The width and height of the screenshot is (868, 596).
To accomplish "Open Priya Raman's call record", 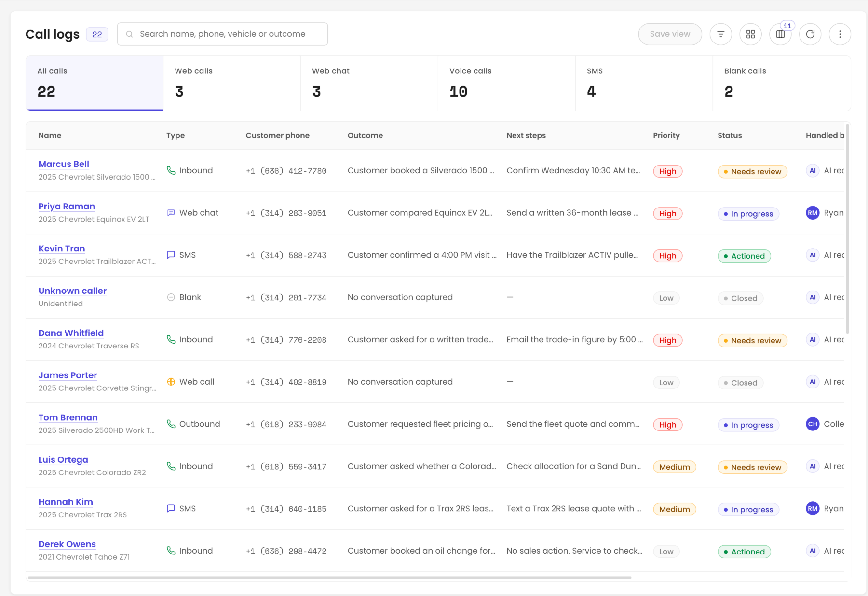I will 67,207.
